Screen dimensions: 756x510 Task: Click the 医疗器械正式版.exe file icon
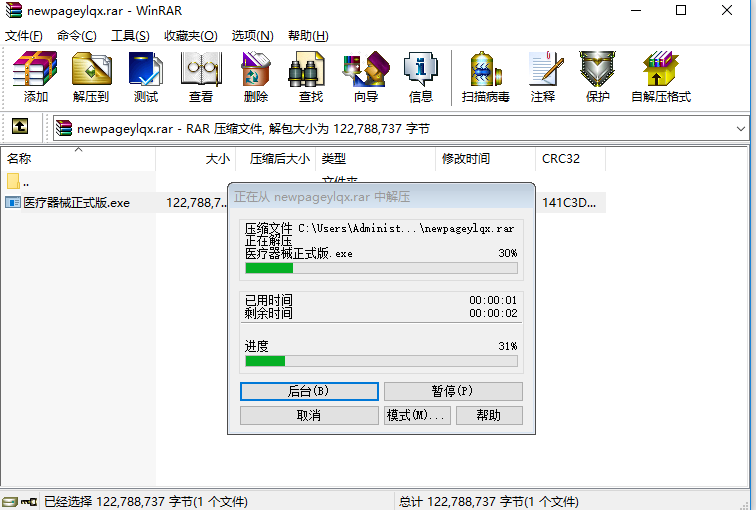click(x=13, y=202)
